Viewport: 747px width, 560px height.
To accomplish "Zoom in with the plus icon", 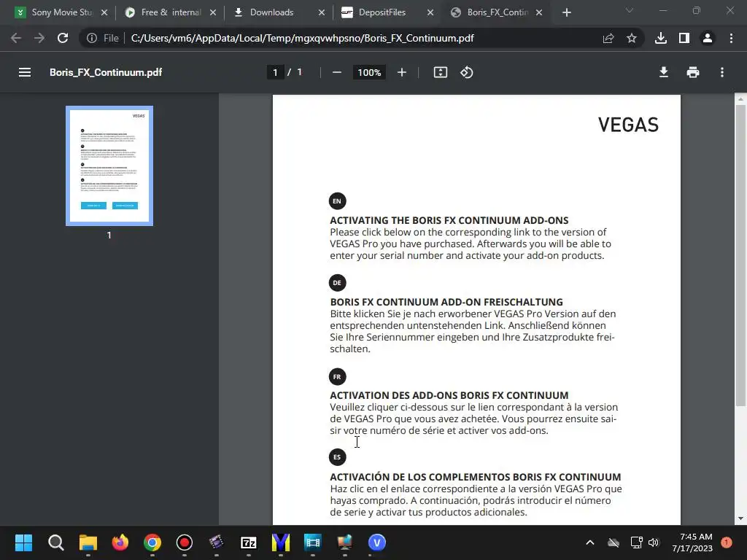I will click(402, 72).
